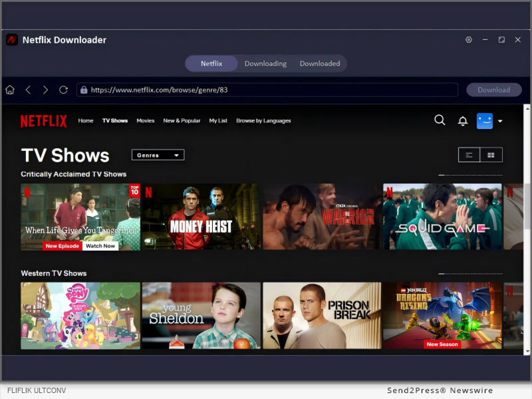
Task: Open the downloader settings gear
Action: (469, 40)
